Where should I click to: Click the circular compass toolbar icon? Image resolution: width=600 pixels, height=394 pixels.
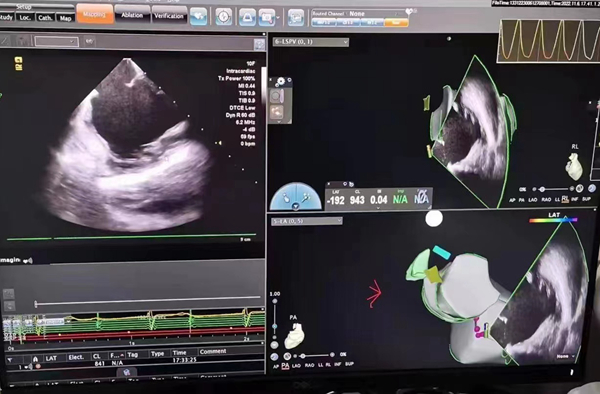[x=223, y=17]
